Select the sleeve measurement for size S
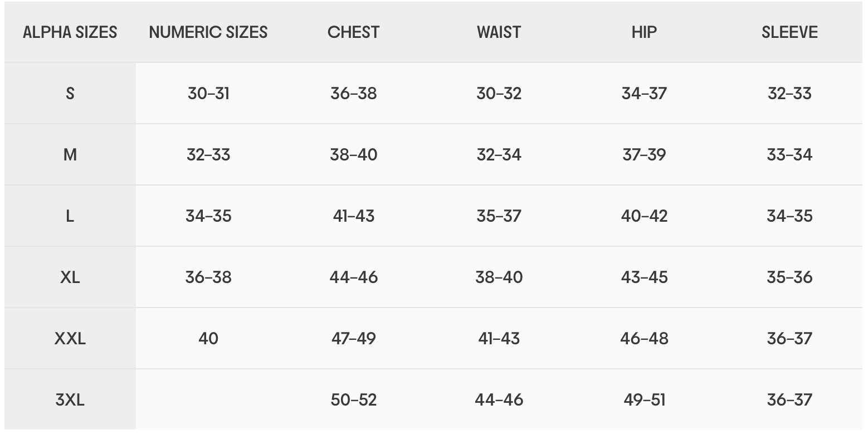868x439 pixels. (x=789, y=94)
